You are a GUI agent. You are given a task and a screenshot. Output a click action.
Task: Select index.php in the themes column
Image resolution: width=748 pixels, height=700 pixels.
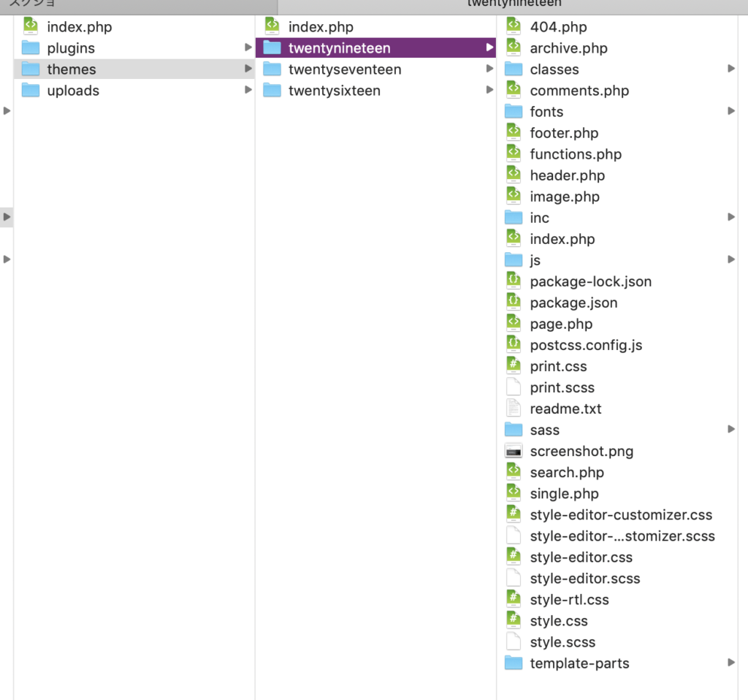point(321,27)
